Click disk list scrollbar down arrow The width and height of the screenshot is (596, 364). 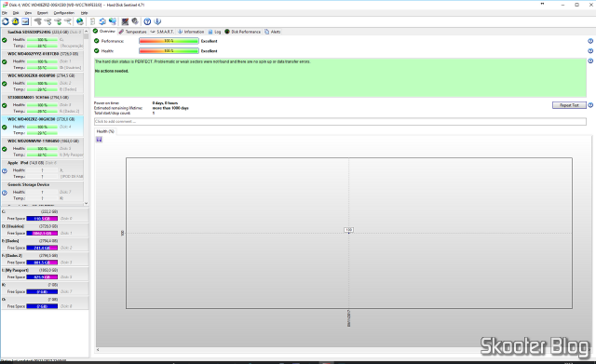[86, 203]
